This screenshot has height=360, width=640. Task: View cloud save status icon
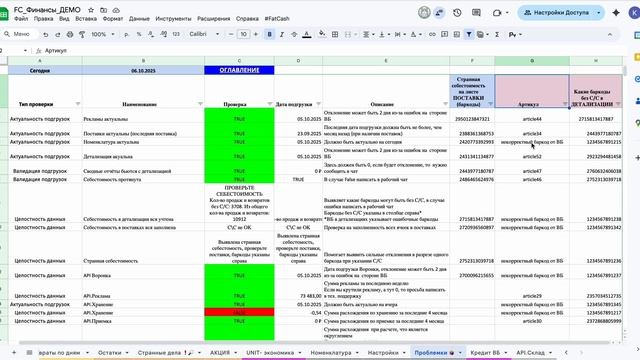(116, 10)
